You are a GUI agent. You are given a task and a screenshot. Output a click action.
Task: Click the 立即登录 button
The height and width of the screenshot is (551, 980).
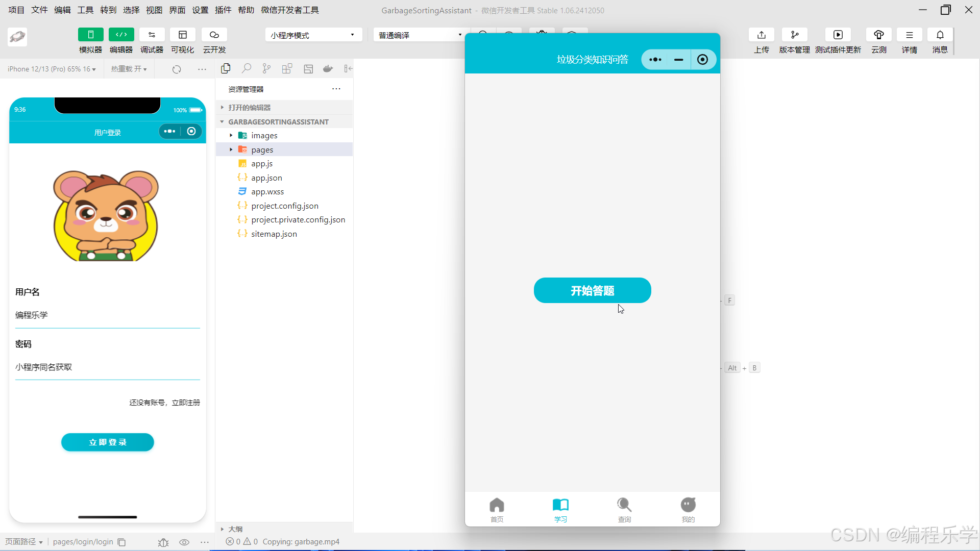point(108,442)
